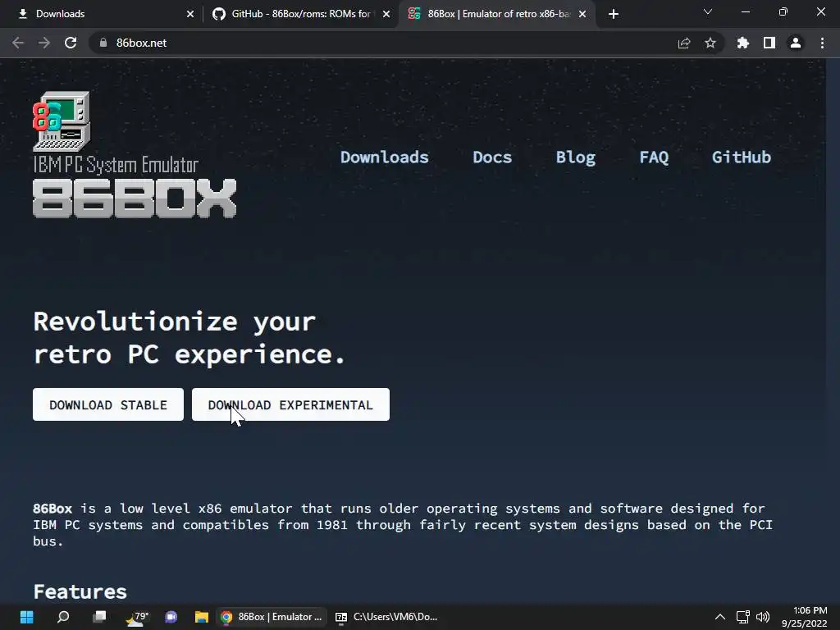
Task: Open File Explorer from the taskbar
Action: click(202, 617)
